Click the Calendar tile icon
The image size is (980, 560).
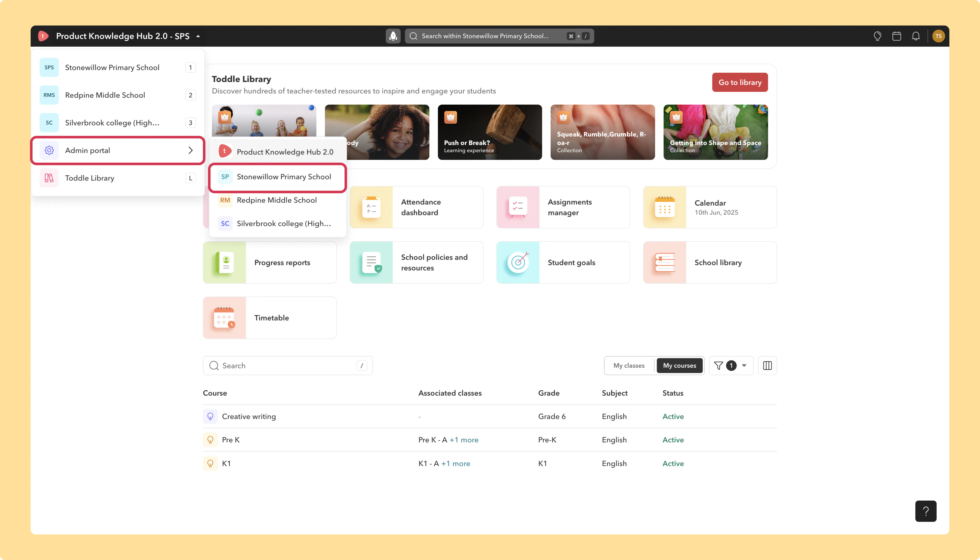pyautogui.click(x=665, y=207)
